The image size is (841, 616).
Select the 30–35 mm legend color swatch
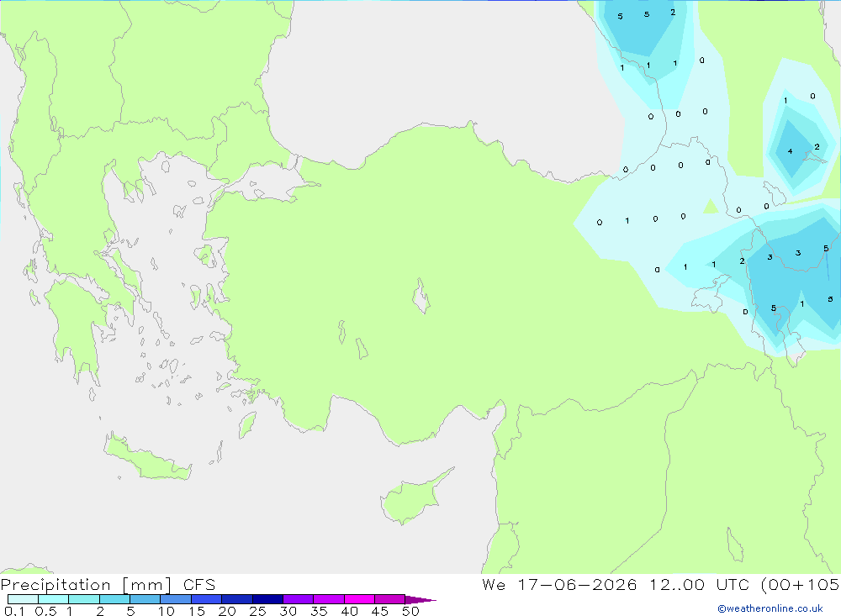pyautogui.click(x=299, y=599)
